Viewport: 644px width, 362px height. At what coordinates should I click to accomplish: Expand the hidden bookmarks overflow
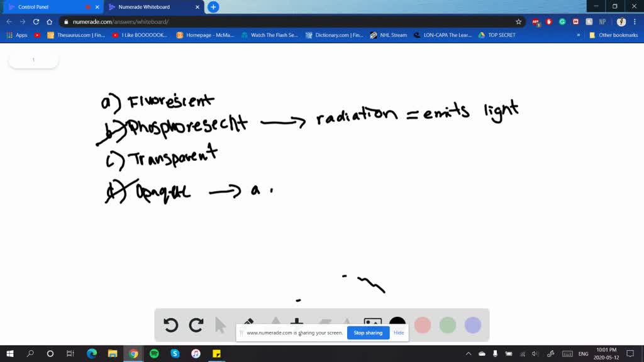(x=579, y=35)
